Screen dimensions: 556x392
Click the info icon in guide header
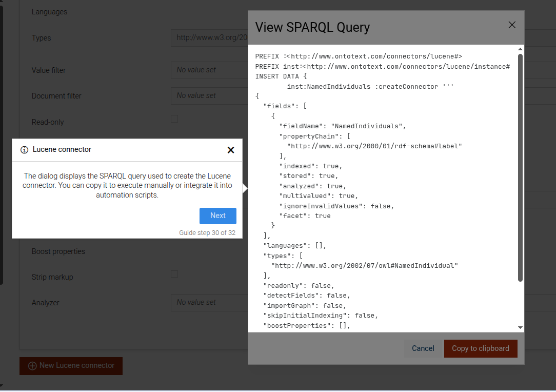point(24,150)
